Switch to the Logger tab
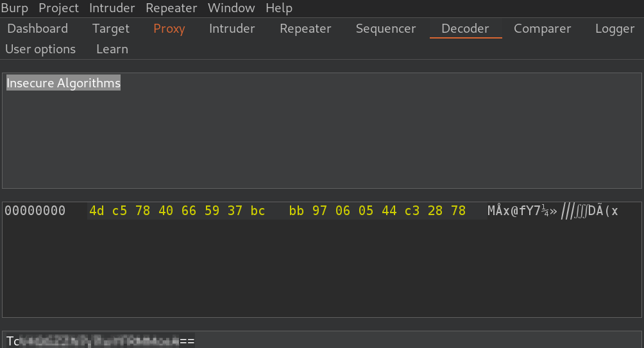This screenshot has width=644, height=348. tap(615, 28)
